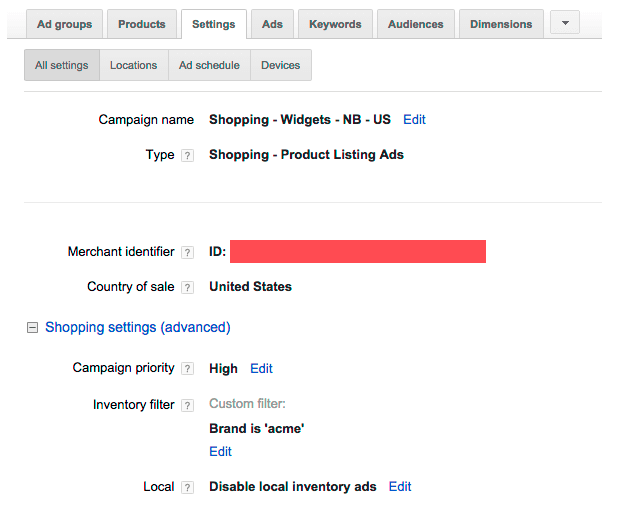Collapse the Shopping settings (advanced) section
This screenshot has height=520, width=623.
pos(33,327)
